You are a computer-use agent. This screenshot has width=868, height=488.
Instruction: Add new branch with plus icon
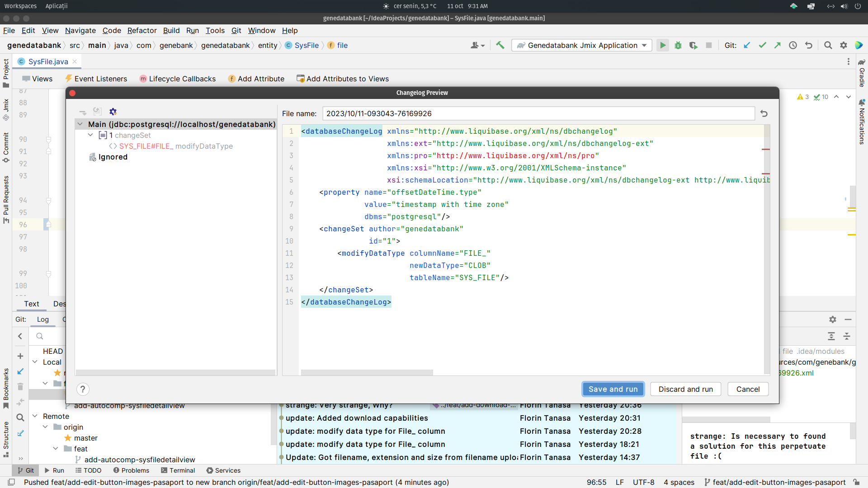click(x=20, y=356)
